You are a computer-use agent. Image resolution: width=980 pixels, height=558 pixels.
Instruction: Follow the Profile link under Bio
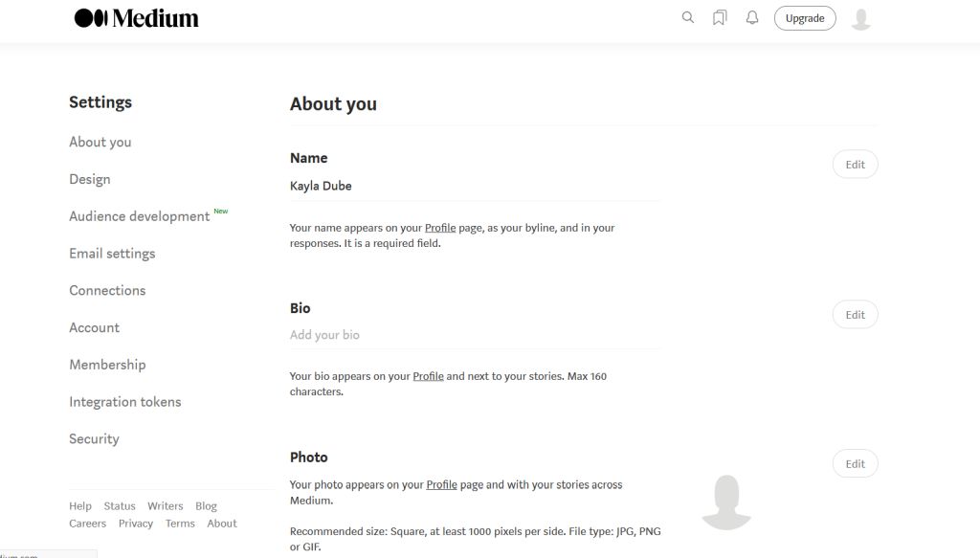click(428, 376)
